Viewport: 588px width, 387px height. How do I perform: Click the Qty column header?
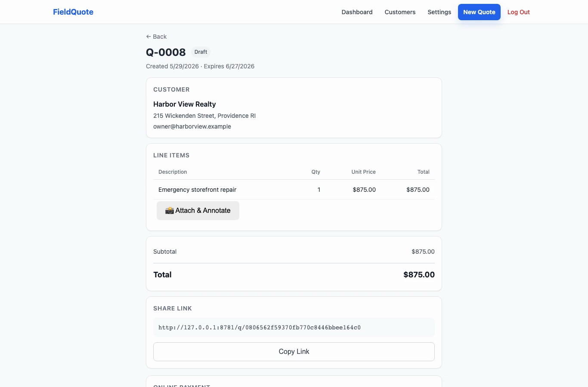tap(316, 172)
